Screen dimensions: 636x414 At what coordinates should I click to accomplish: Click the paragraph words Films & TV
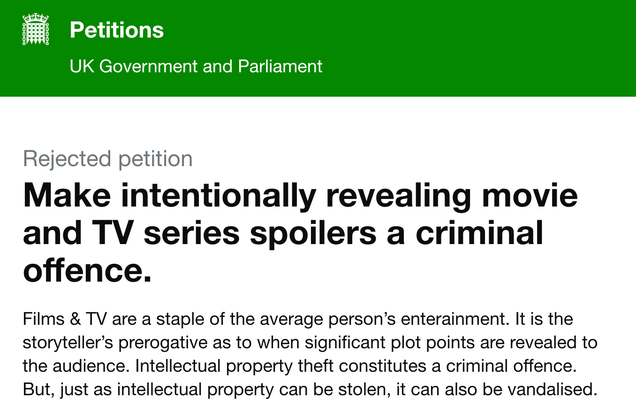coord(64,319)
